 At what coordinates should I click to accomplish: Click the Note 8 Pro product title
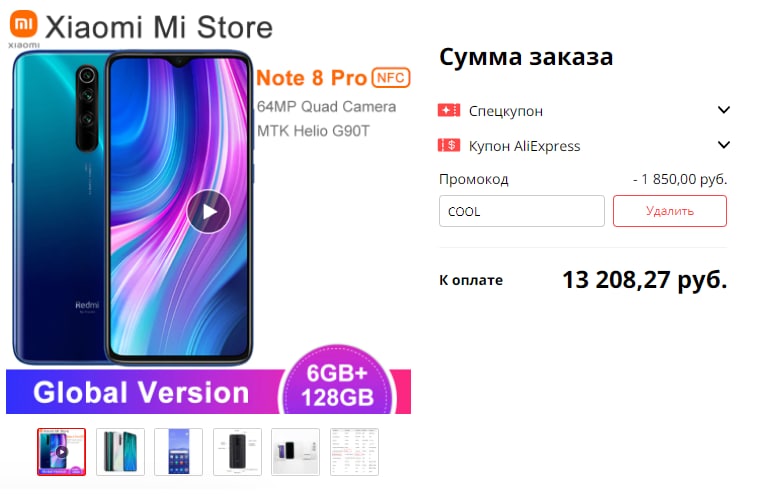pyautogui.click(x=311, y=78)
